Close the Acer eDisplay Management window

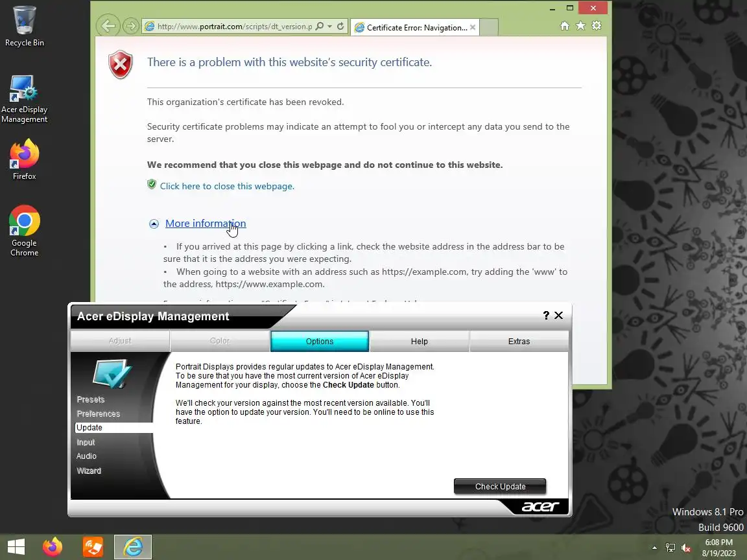point(559,315)
